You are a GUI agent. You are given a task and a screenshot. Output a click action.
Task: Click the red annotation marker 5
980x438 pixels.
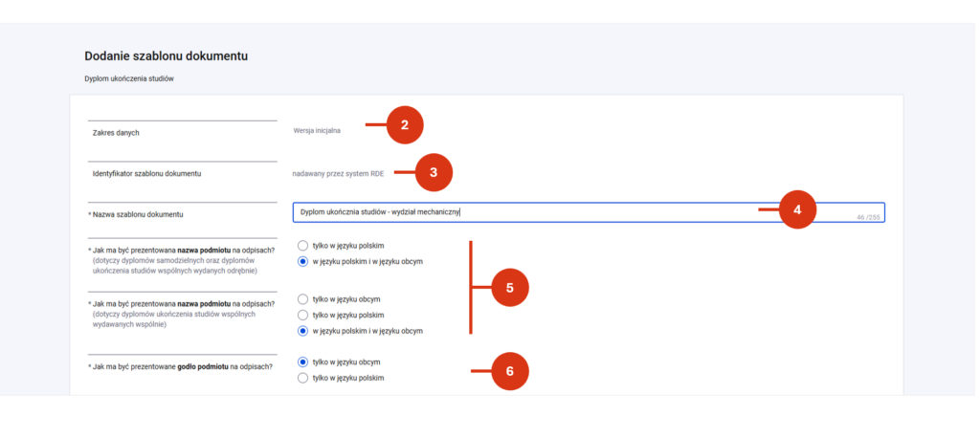pyautogui.click(x=510, y=288)
